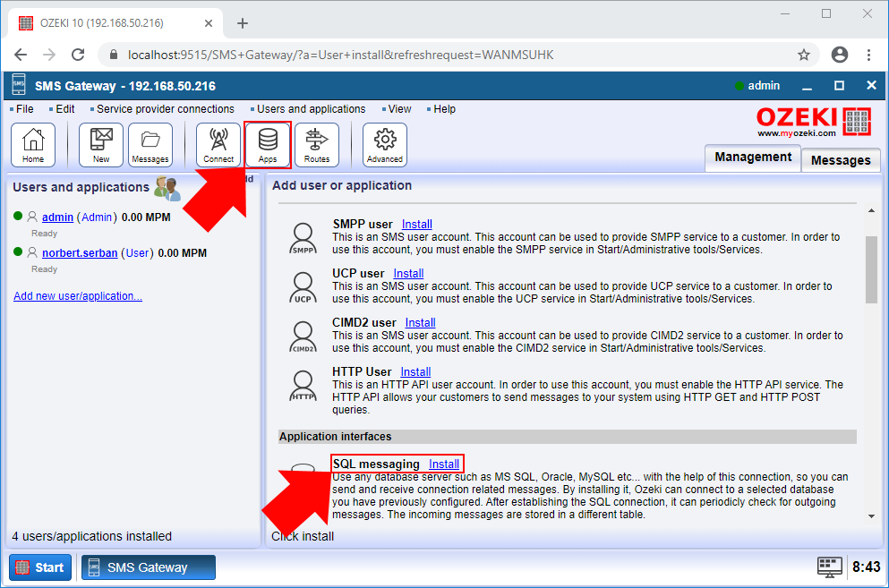Switch to the Messages tab
Screen dimensions: 889x588
tap(840, 160)
